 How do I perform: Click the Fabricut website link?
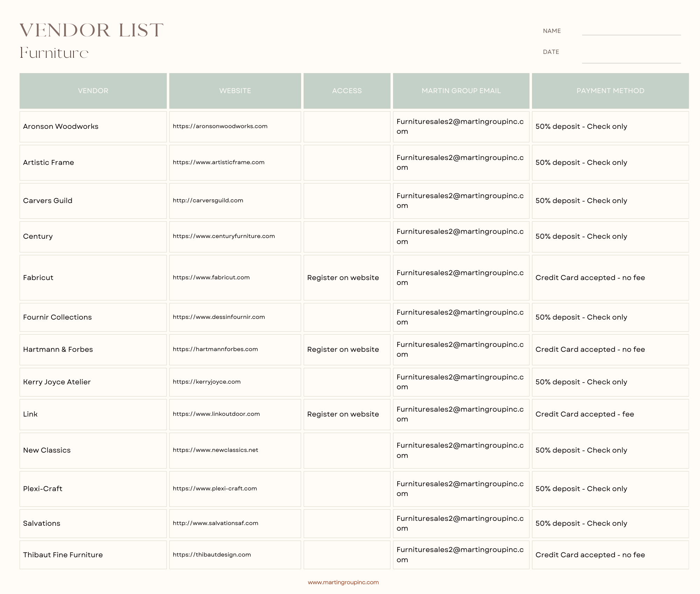click(211, 278)
